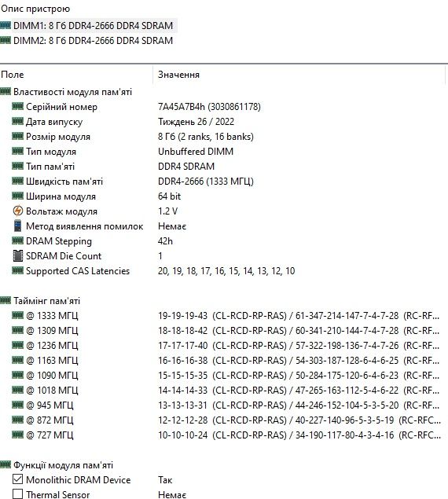The width and height of the screenshot is (448, 499).
Task: Click the Значення column header
Action: click(x=178, y=75)
